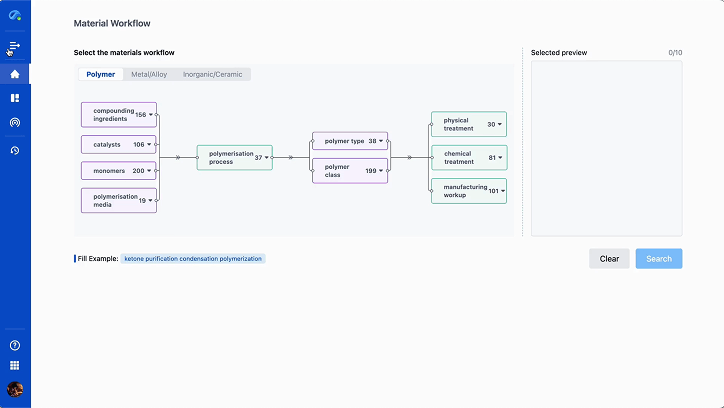724x408 pixels.
Task: Apply the ketone purification fill example
Action: click(x=193, y=259)
